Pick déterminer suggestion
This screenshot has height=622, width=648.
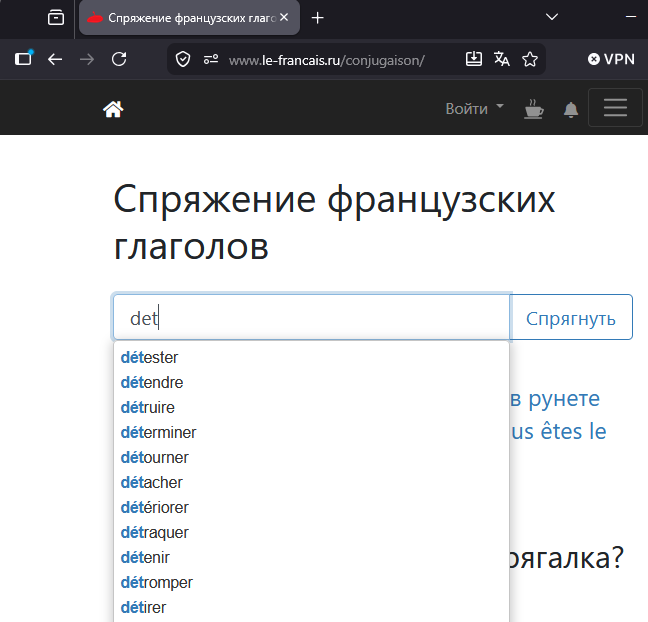pos(312,433)
